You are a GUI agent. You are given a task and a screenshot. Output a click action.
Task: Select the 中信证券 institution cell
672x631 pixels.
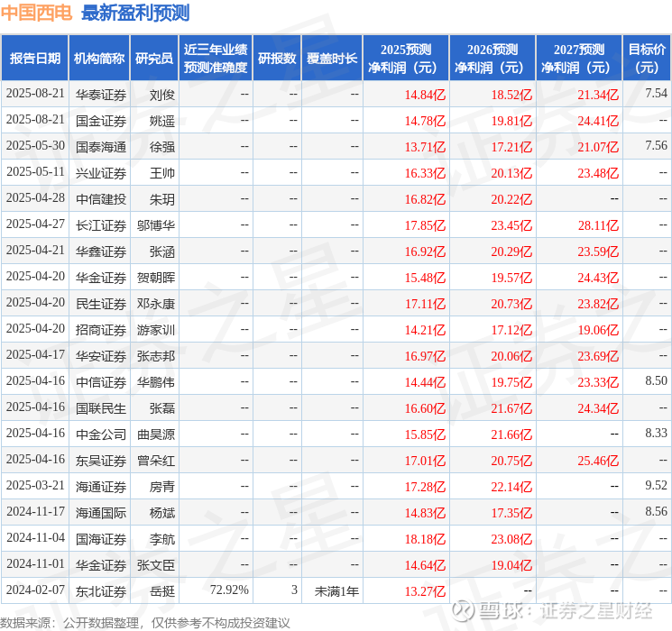pos(101,382)
